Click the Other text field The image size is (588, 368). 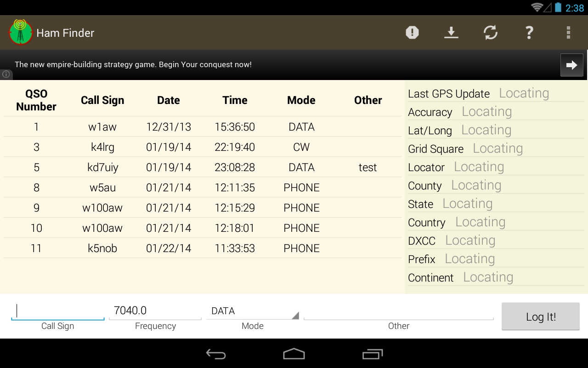[399, 311]
